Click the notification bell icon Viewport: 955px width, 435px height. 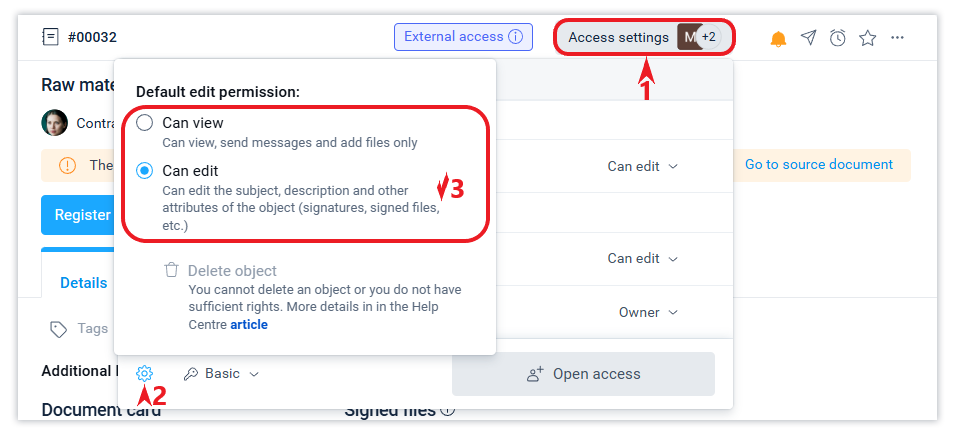point(778,38)
